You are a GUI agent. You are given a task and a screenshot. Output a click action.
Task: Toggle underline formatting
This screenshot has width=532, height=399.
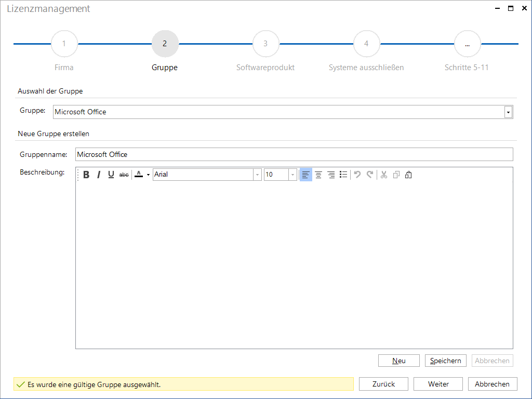(111, 175)
